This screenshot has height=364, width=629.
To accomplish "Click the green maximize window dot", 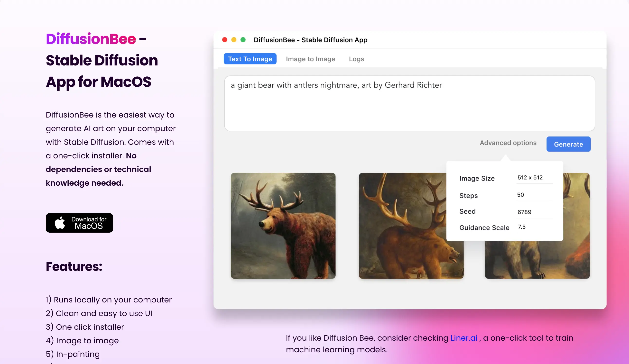I will pyautogui.click(x=243, y=40).
